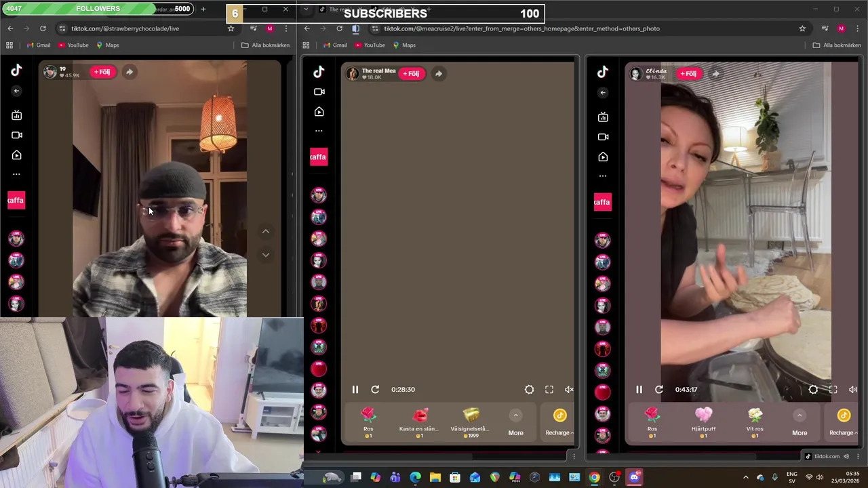Go to previous live with up chevron
The image size is (868, 488).
pos(266,232)
